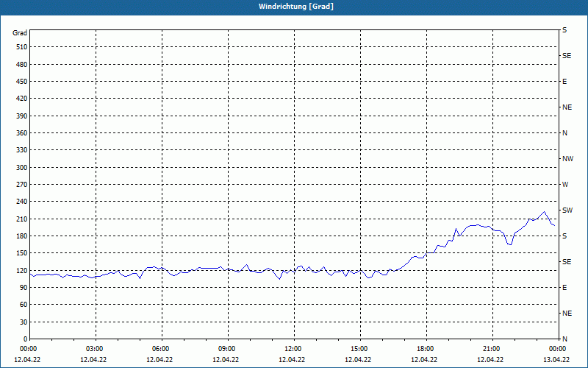Click the 'N' compass label level with 360
The height and width of the screenshot is (368, 588).
point(564,133)
